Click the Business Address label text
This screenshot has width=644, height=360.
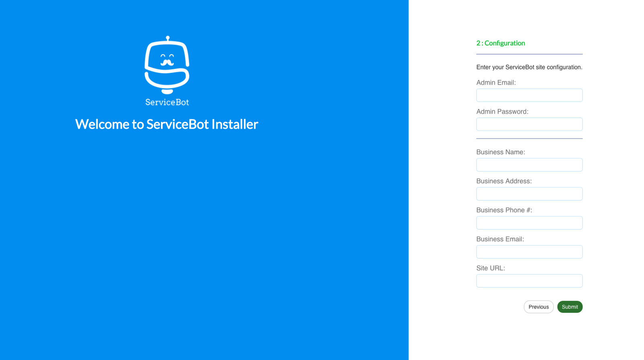(504, 181)
